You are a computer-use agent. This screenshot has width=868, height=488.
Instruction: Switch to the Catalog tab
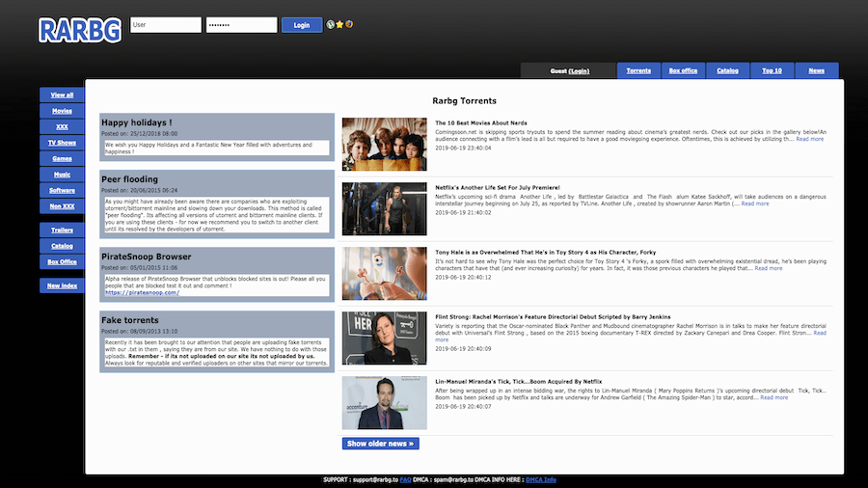click(x=727, y=70)
